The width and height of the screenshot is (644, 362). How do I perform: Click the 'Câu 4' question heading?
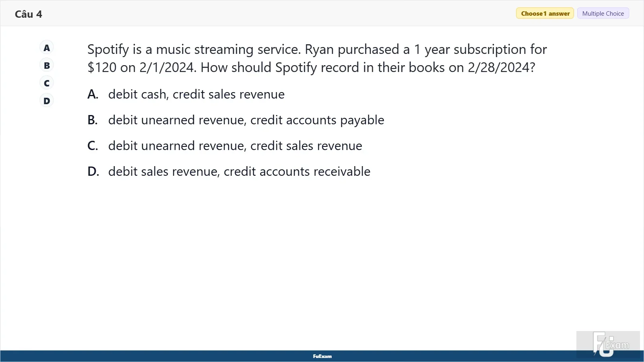(x=29, y=14)
